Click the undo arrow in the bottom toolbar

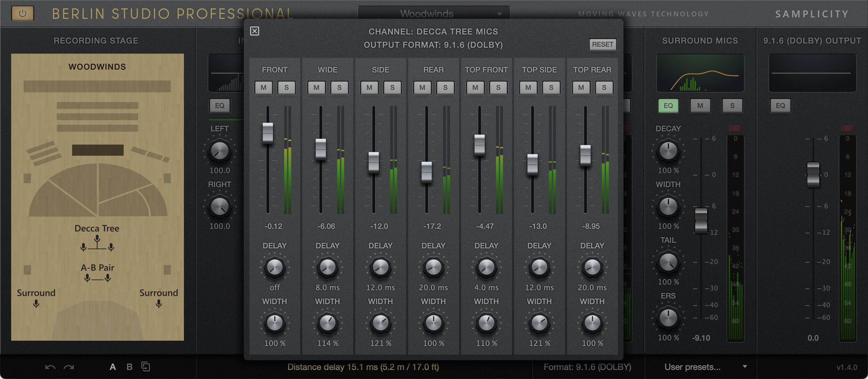coord(50,367)
